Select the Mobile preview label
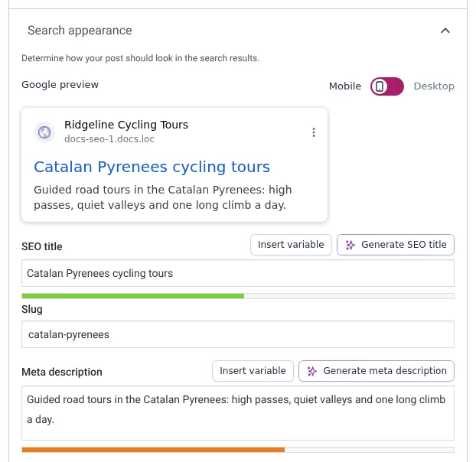The height and width of the screenshot is (462, 476). pos(345,86)
